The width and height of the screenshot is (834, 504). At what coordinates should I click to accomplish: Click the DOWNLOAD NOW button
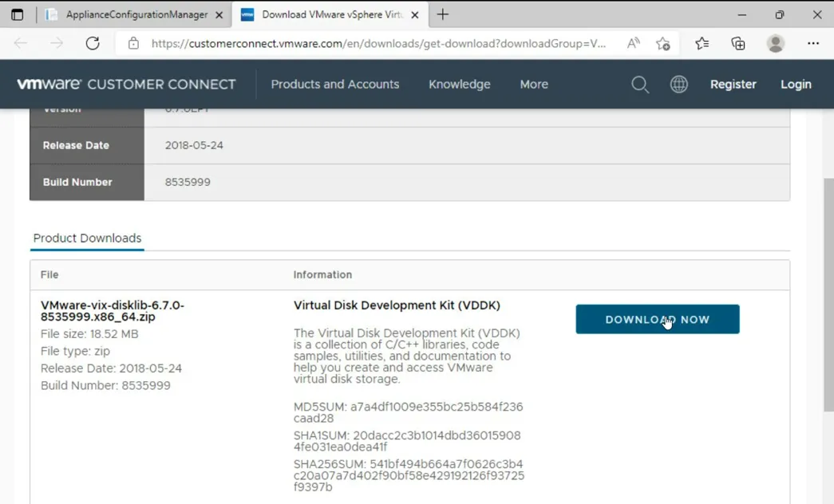[x=658, y=319]
